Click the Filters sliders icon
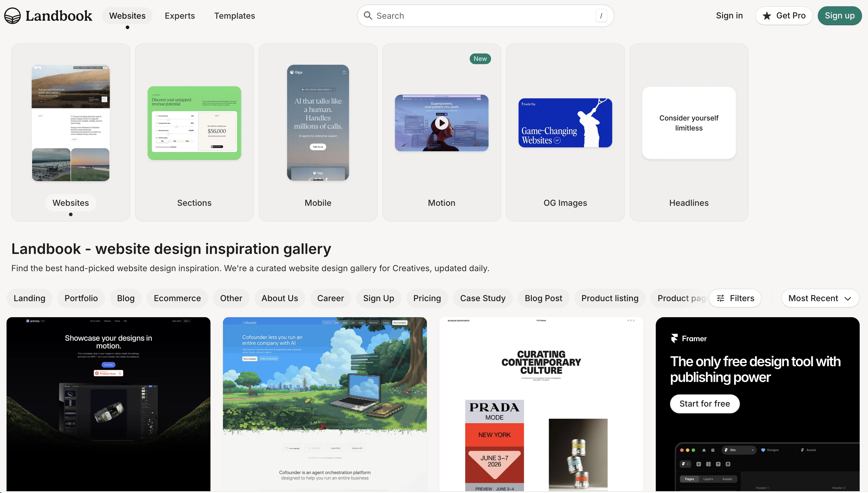868x493 pixels. [721, 298]
